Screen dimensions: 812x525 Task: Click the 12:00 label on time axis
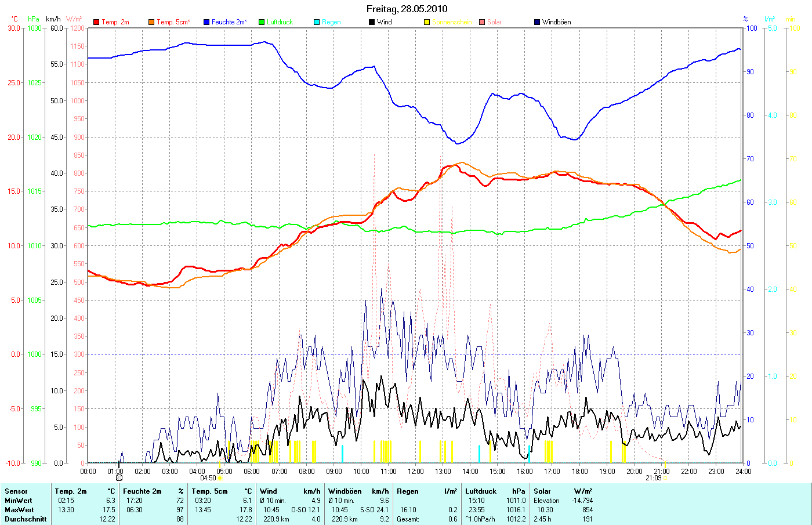(x=416, y=472)
